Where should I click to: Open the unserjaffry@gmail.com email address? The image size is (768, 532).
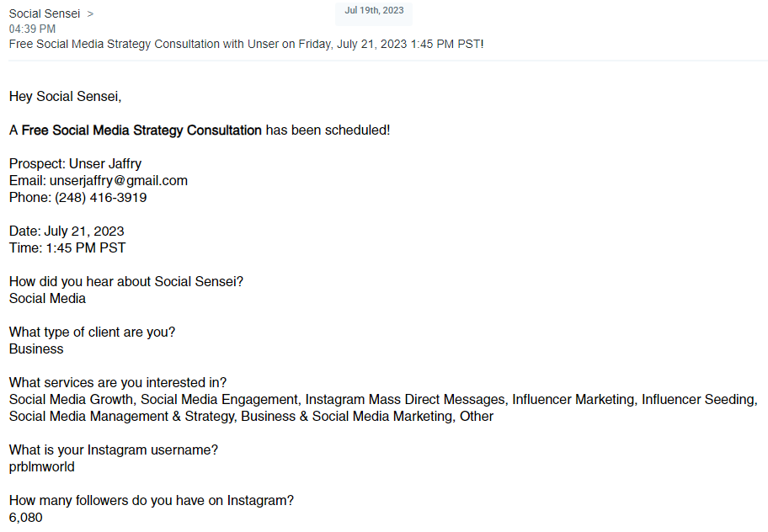[x=119, y=181]
